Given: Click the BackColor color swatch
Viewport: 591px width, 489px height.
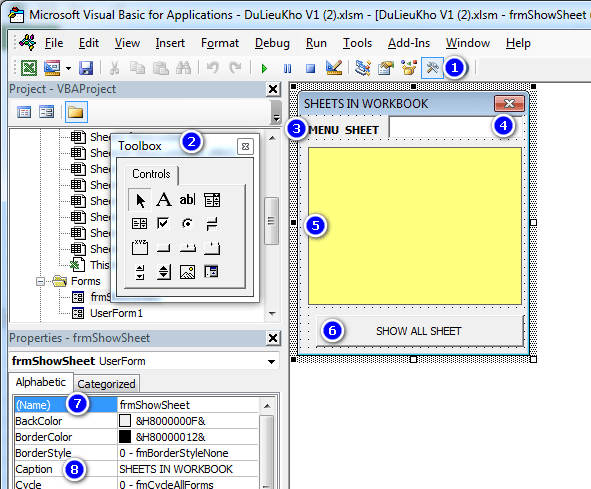Looking at the screenshot, I should tap(125, 421).
